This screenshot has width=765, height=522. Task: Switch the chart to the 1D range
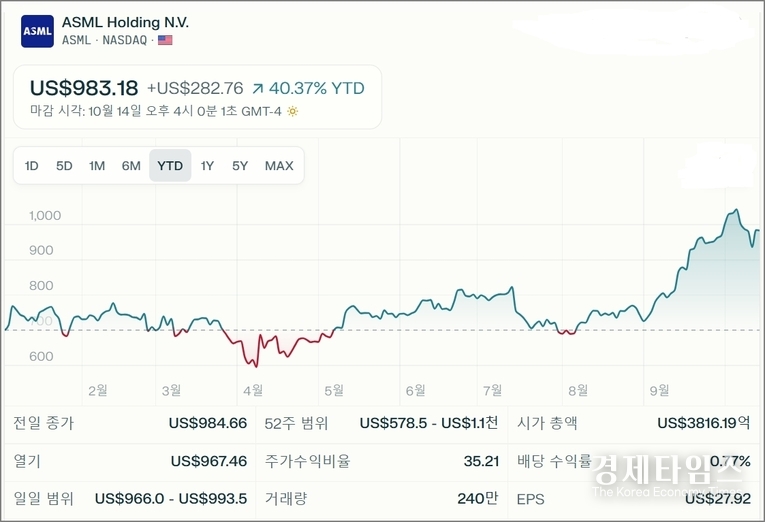[x=32, y=166]
